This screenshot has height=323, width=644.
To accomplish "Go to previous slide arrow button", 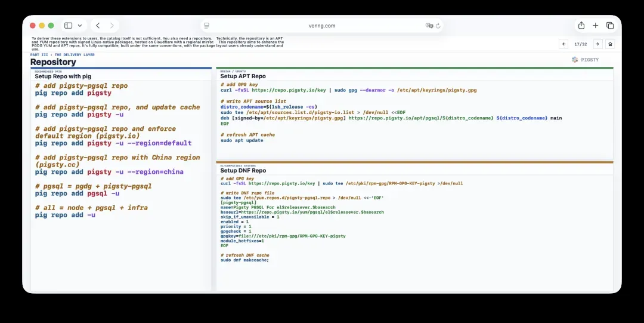I will (x=564, y=44).
